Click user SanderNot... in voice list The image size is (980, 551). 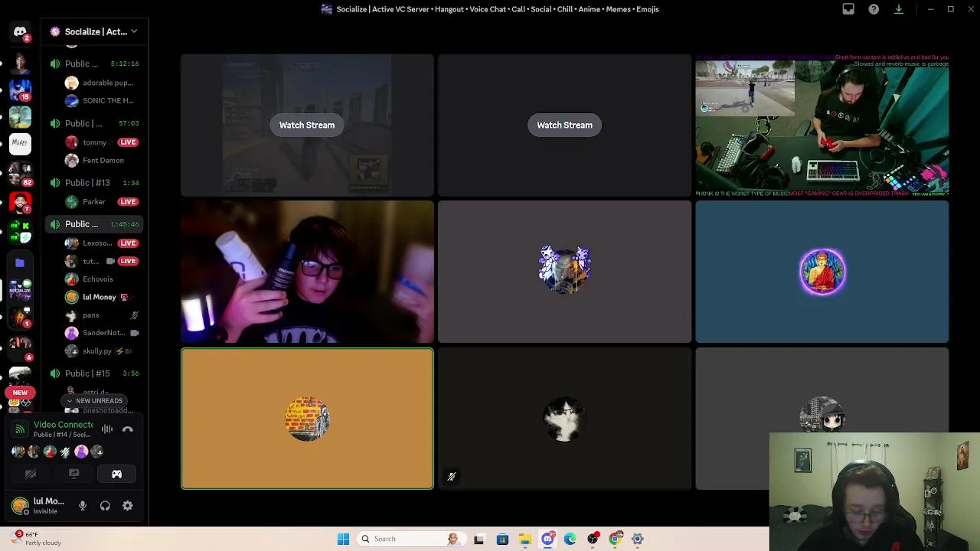coord(103,333)
